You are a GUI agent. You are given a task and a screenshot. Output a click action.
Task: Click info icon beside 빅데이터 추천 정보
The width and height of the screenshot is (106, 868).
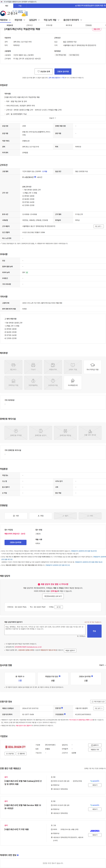pyautogui.click(x=18, y=855)
